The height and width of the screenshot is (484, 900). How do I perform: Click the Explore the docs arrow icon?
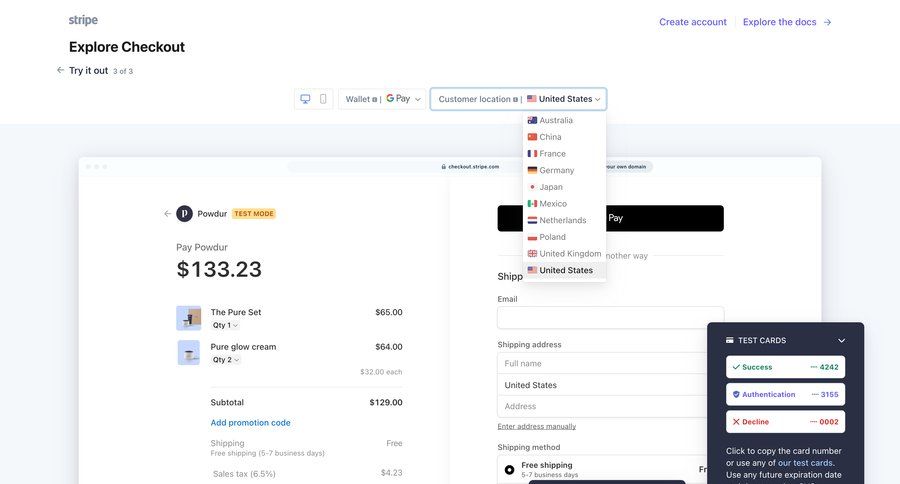point(827,22)
